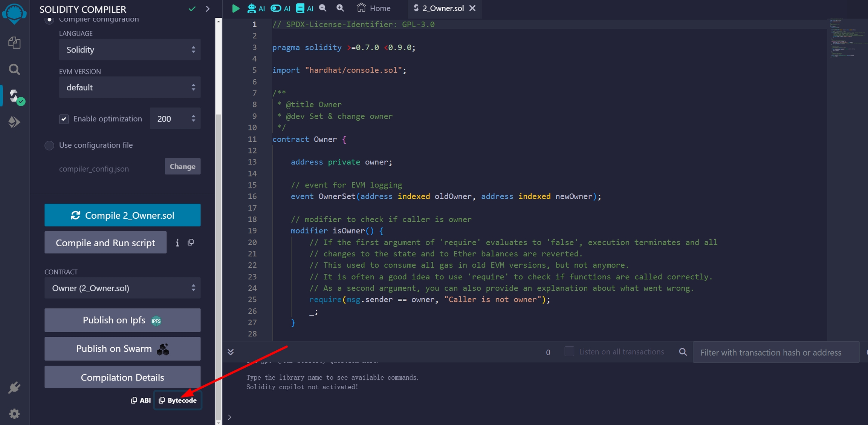Open the Contract dropdown showing Owner (2_Owner.sol)

click(x=122, y=288)
